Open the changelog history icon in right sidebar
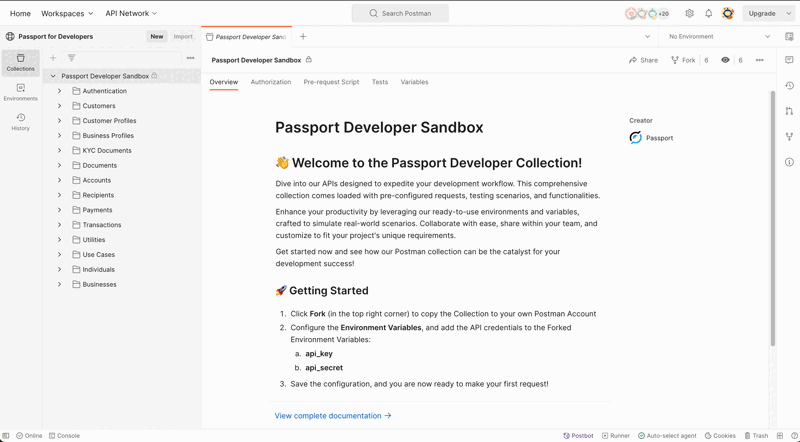 (x=789, y=85)
